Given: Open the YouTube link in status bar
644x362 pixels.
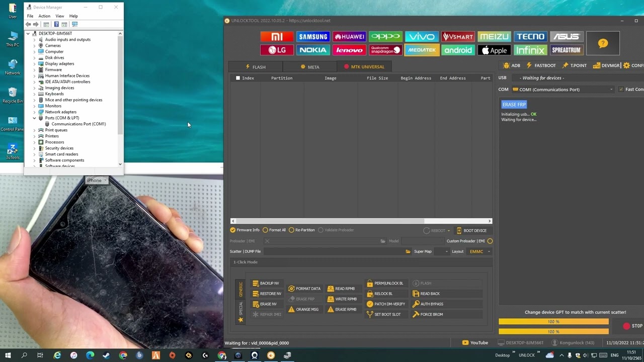Looking at the screenshot, I should (475, 343).
